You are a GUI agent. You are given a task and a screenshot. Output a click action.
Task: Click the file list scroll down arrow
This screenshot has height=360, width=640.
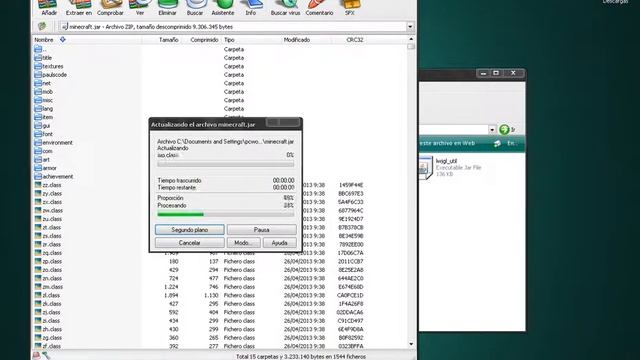coord(411,344)
